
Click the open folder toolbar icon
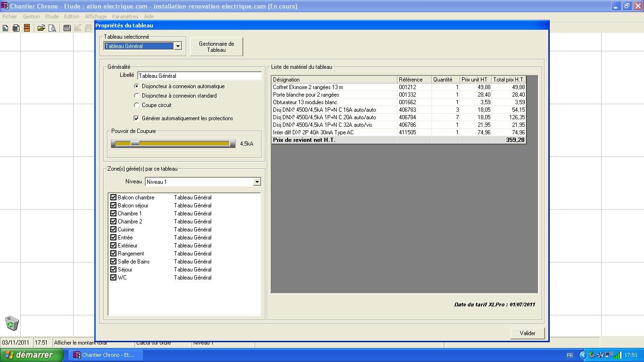[41, 28]
